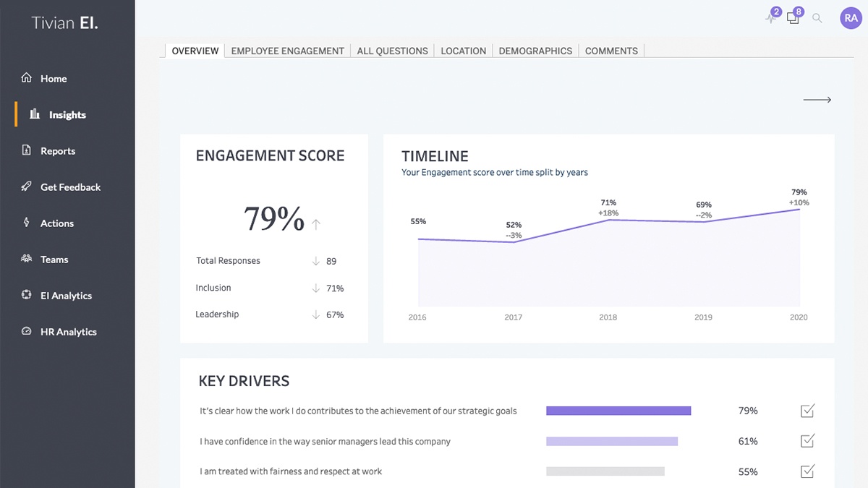Click the Insights bar chart icon
The height and width of the screenshot is (488, 868).
[35, 114]
